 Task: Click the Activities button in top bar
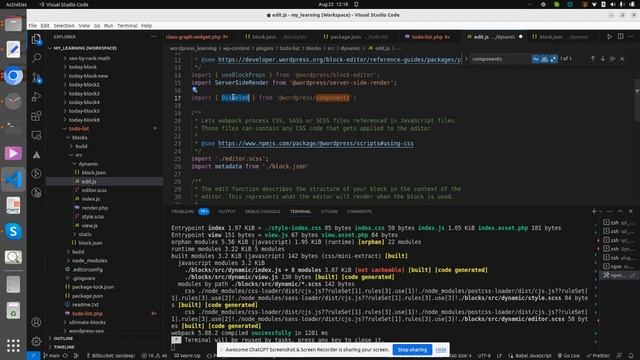[x=16, y=4]
